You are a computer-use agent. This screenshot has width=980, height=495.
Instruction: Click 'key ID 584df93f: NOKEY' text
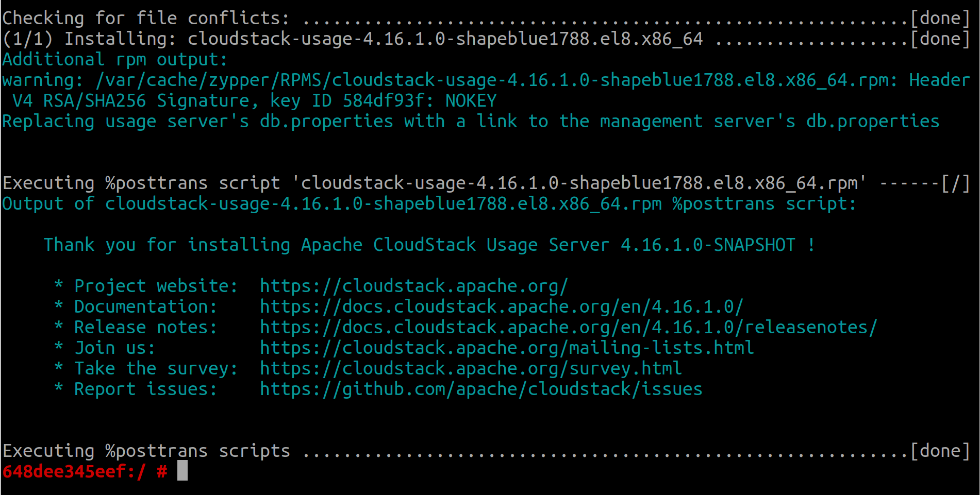[x=383, y=100]
